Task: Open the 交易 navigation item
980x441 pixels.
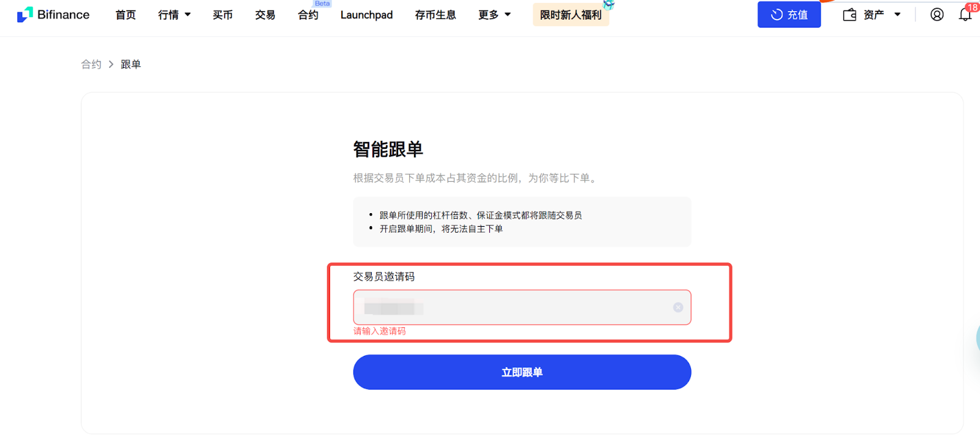Action: pos(265,15)
